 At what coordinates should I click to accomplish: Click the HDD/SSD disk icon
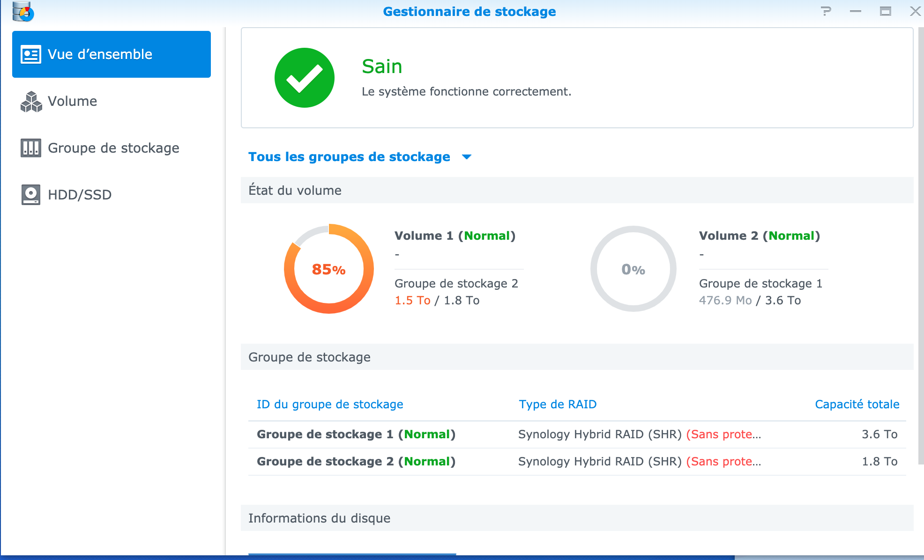(x=31, y=195)
